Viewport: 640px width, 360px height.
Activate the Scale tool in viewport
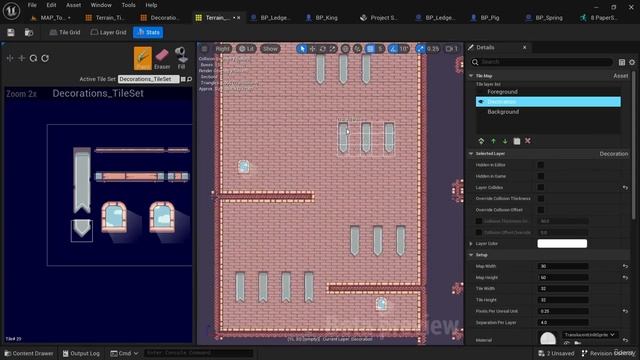click(x=333, y=49)
